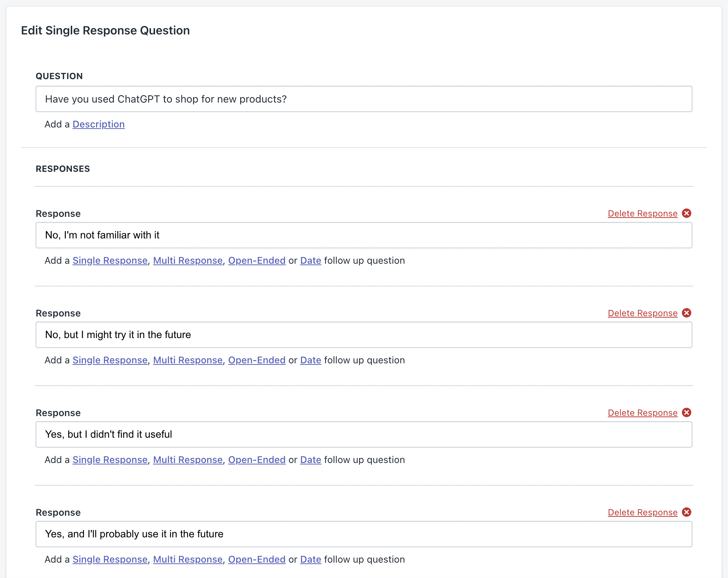Screen dimensions: 728x578
Task: Click red X icon for 'No, I'm not familiar' response
Action: pos(687,213)
